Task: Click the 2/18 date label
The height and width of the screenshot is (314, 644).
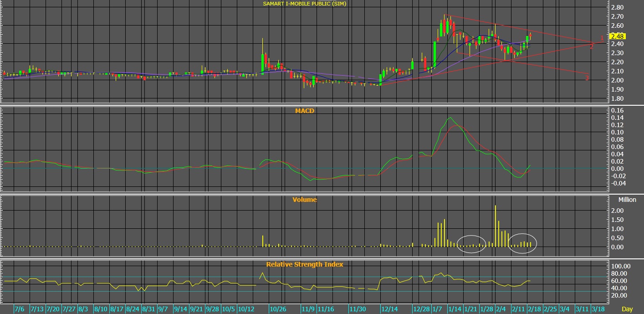Action: [534, 309]
